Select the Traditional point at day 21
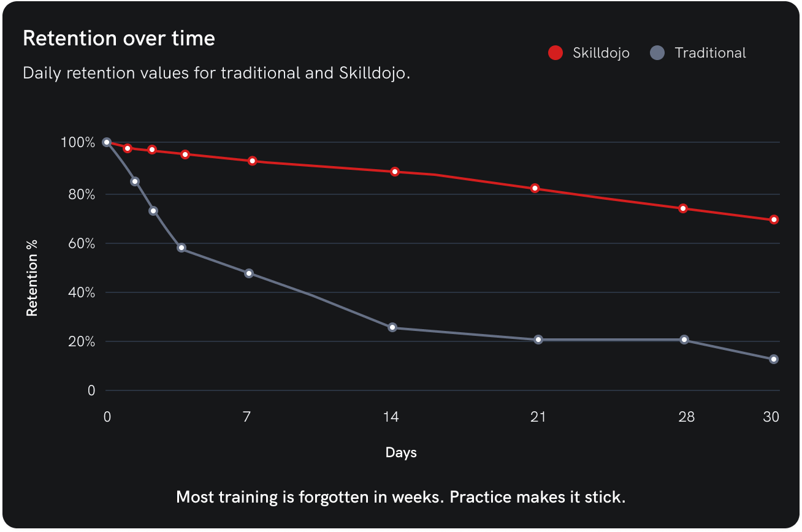Screen dimensions: 802x532 [538, 340]
